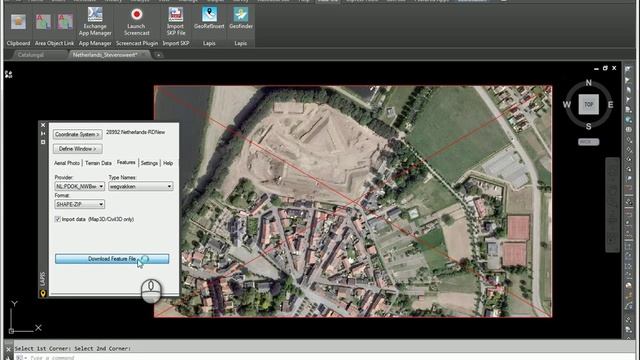640x360 pixels.
Task: Click the command line customize icon
Action: click(x=9, y=357)
